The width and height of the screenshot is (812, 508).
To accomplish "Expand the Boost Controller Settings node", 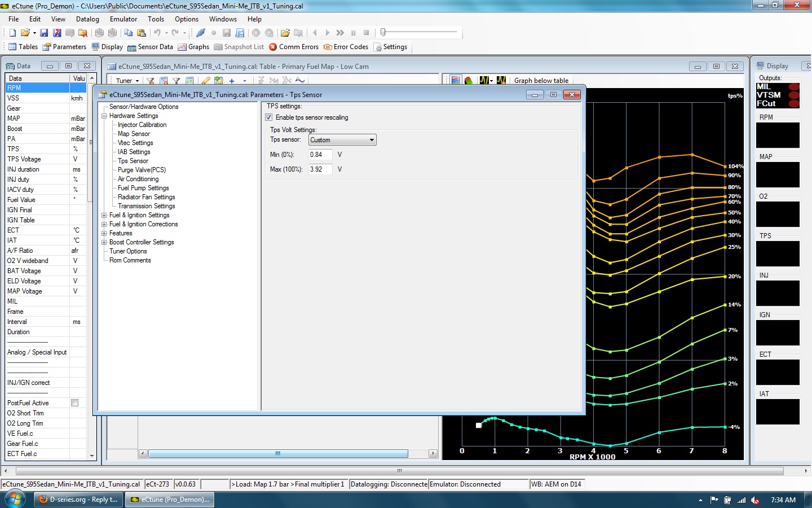I will click(x=104, y=242).
